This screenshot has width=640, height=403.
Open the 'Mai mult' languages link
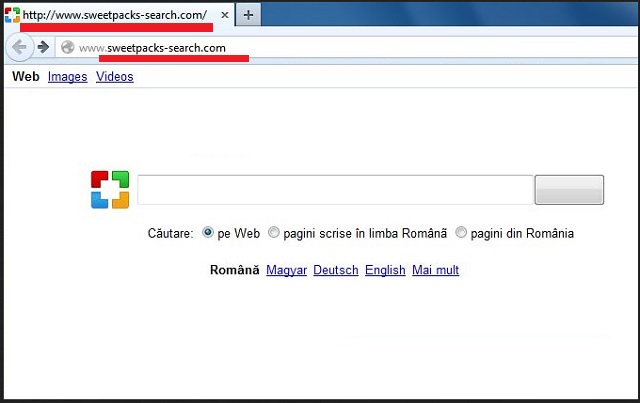(435, 270)
